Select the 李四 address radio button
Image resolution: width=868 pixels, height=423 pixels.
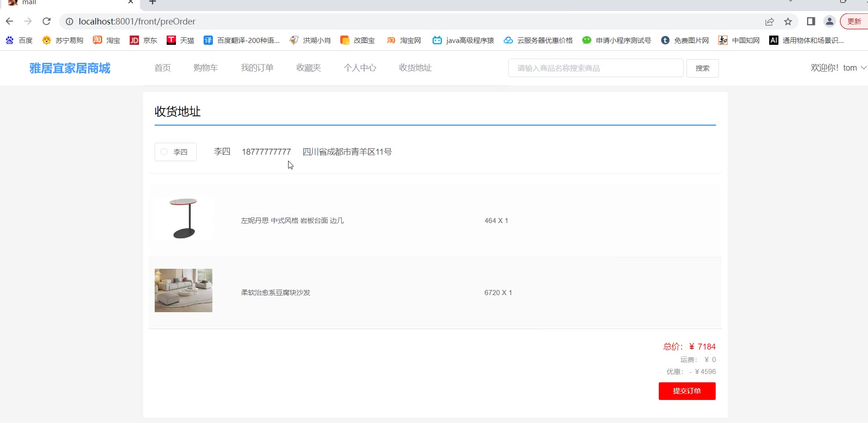coord(164,152)
